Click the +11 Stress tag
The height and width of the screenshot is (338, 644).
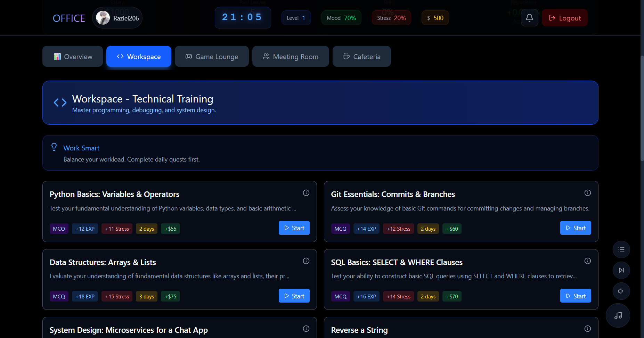[x=117, y=229]
